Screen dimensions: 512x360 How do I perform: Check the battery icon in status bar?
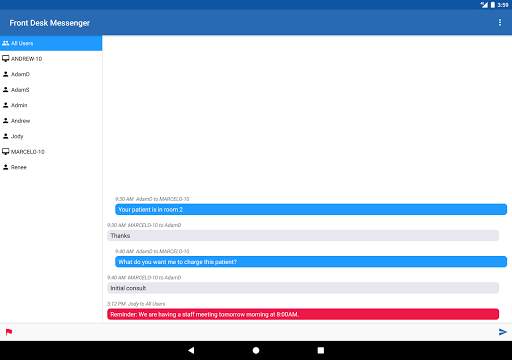pyautogui.click(x=493, y=5)
